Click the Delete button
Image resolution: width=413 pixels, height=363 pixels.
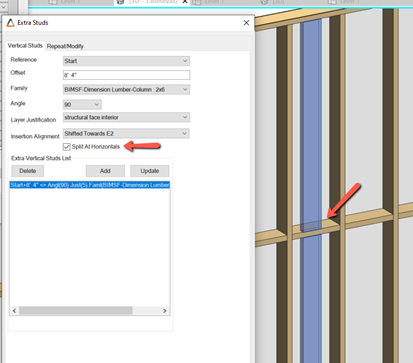[x=28, y=171]
